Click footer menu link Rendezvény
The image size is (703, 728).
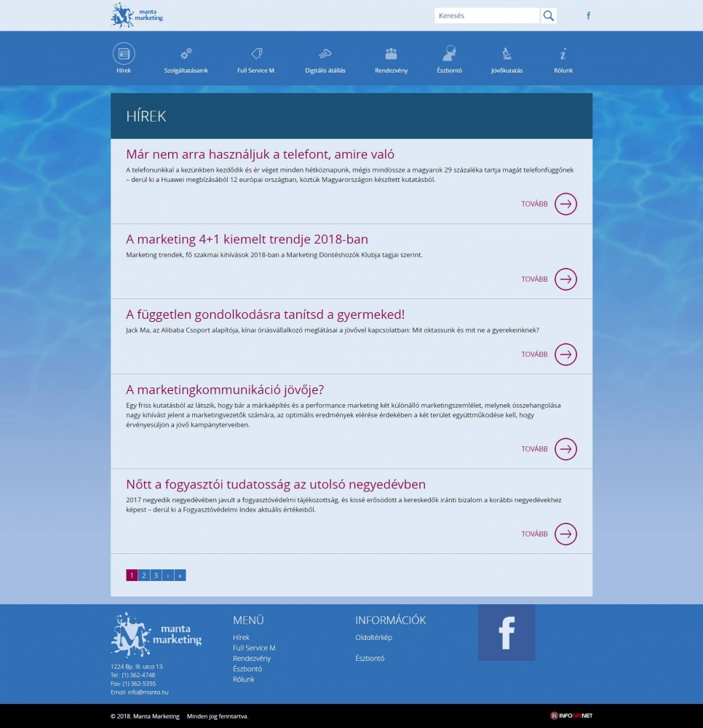252,658
